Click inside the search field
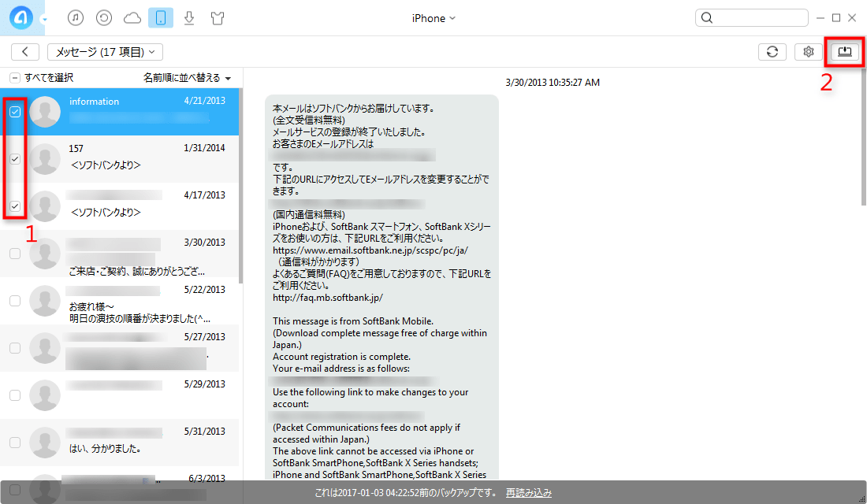Screen dimensions: 867x504 tap(751, 17)
